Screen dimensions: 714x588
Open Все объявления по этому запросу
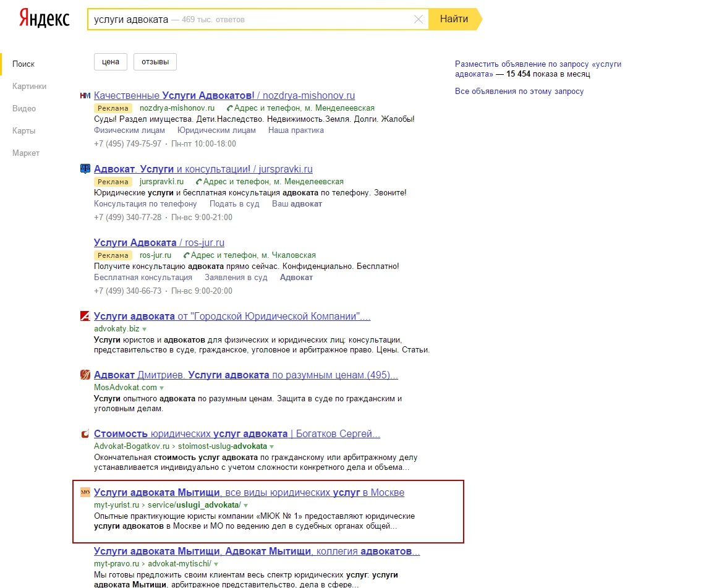point(519,92)
